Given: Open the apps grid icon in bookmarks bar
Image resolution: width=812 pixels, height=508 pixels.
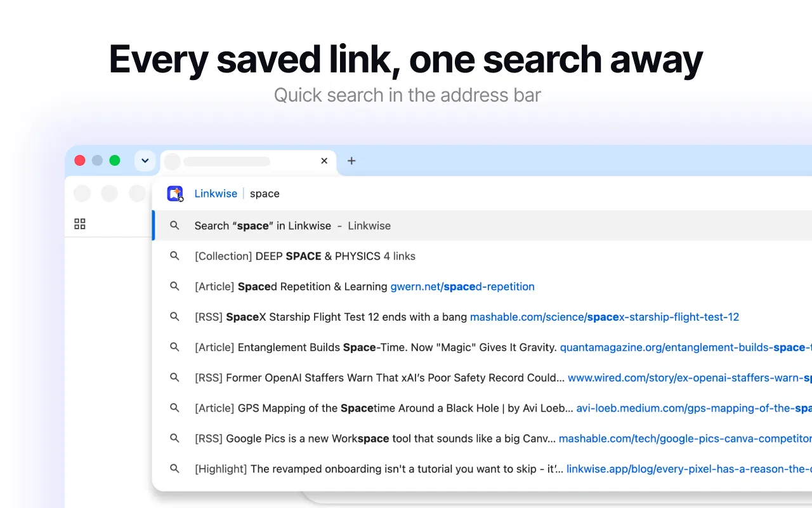Looking at the screenshot, I should tap(80, 224).
